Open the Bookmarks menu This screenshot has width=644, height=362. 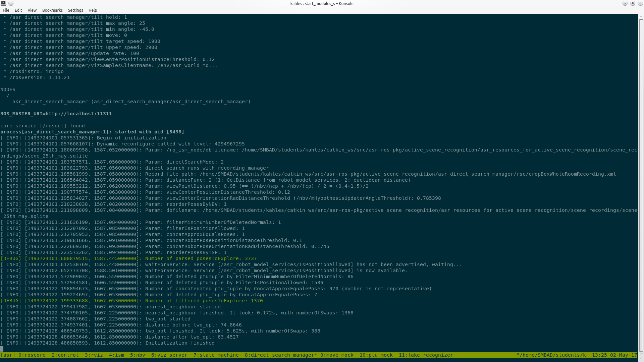tap(52, 10)
